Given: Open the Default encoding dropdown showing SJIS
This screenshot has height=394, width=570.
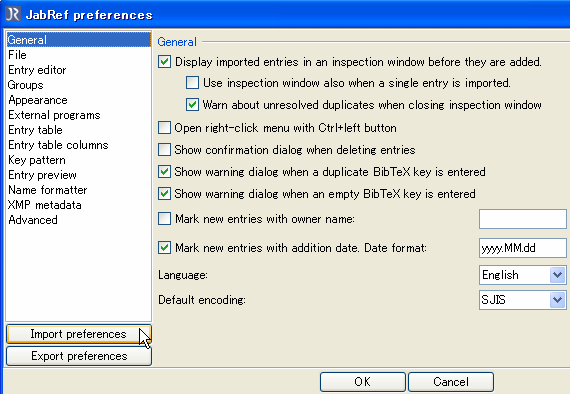Looking at the screenshot, I should pyautogui.click(x=522, y=300).
